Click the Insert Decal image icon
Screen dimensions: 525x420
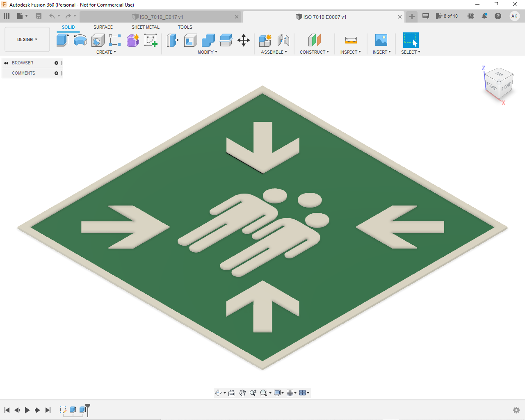coord(381,40)
